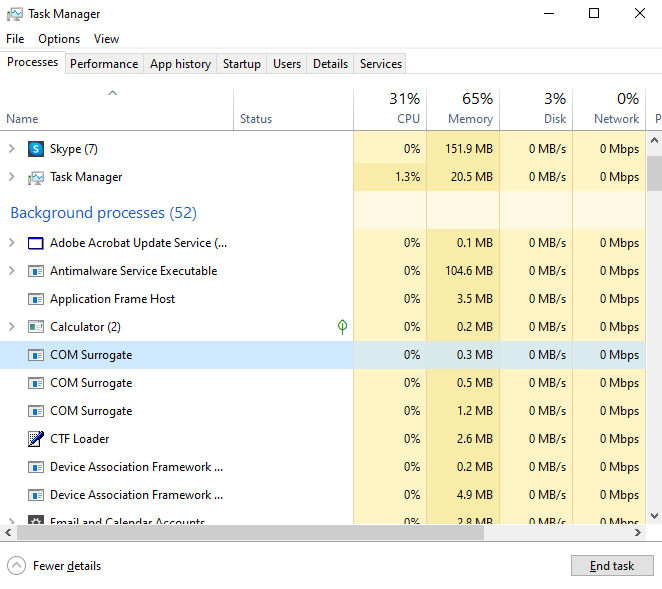This screenshot has height=589, width=662.
Task: Collapse view with Fewer details
Action: pyautogui.click(x=56, y=566)
